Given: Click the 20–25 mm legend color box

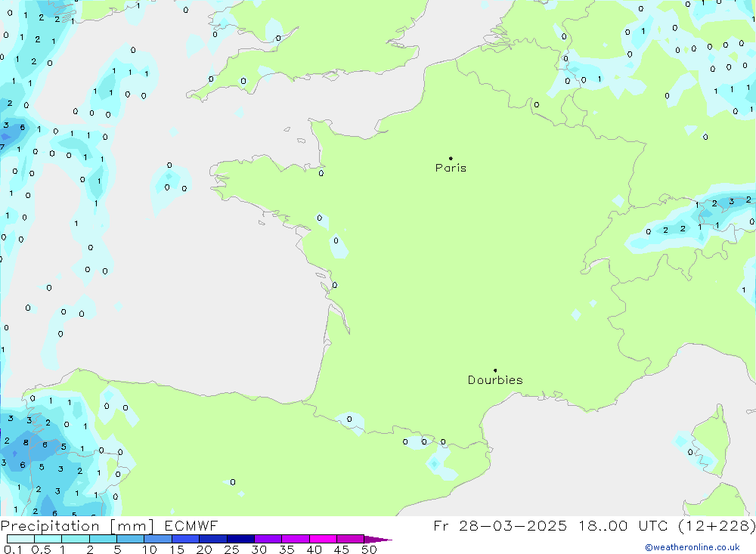Looking at the screenshot, I should pos(212,539).
